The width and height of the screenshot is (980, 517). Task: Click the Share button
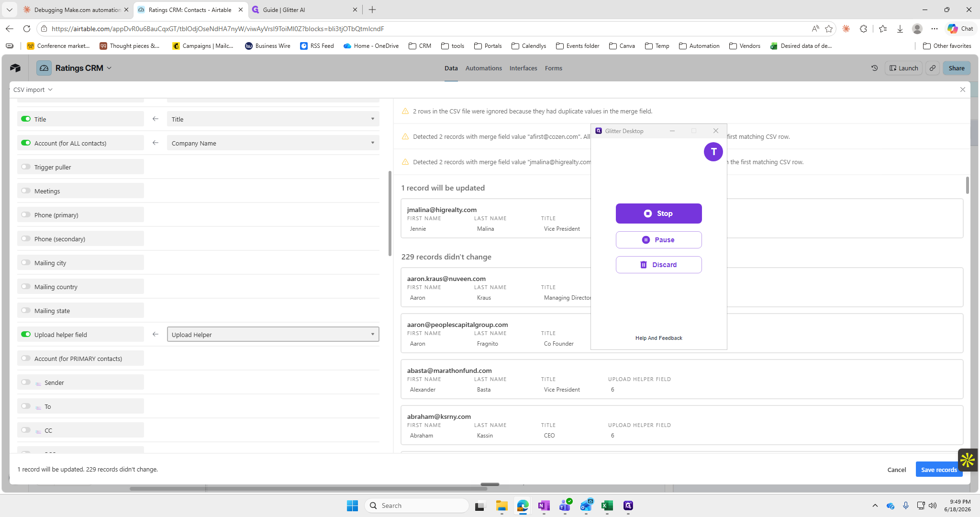click(x=956, y=68)
